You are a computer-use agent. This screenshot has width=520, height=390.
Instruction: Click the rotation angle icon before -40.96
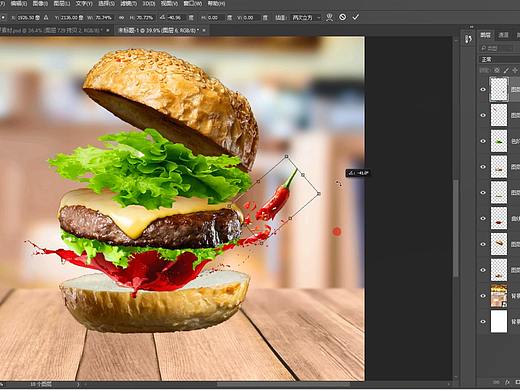(162, 17)
